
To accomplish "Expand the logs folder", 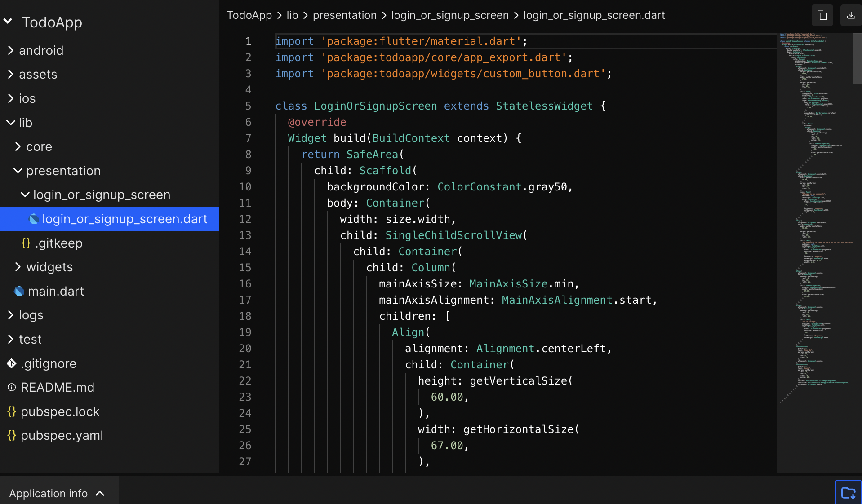I will (11, 315).
